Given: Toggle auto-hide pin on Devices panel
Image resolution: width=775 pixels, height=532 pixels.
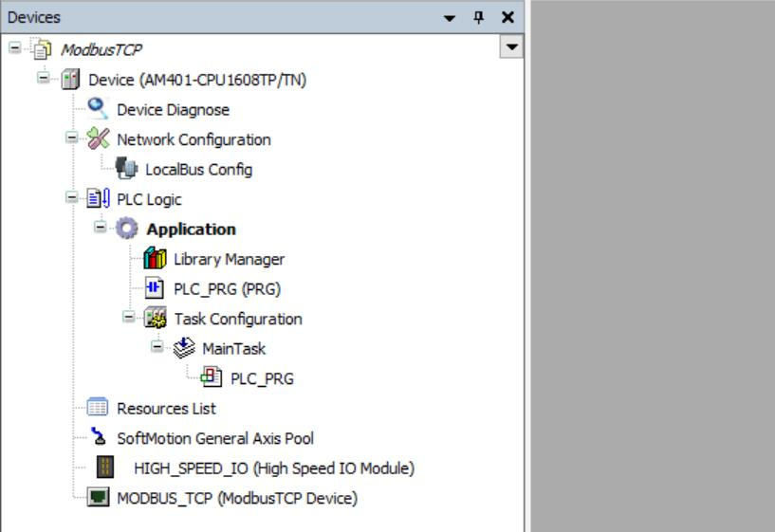Looking at the screenshot, I should coord(479,17).
